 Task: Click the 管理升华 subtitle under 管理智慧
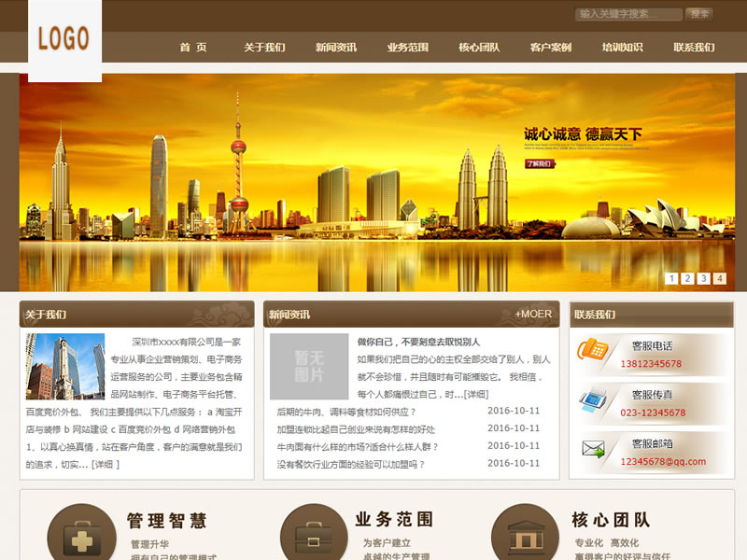coord(149,544)
